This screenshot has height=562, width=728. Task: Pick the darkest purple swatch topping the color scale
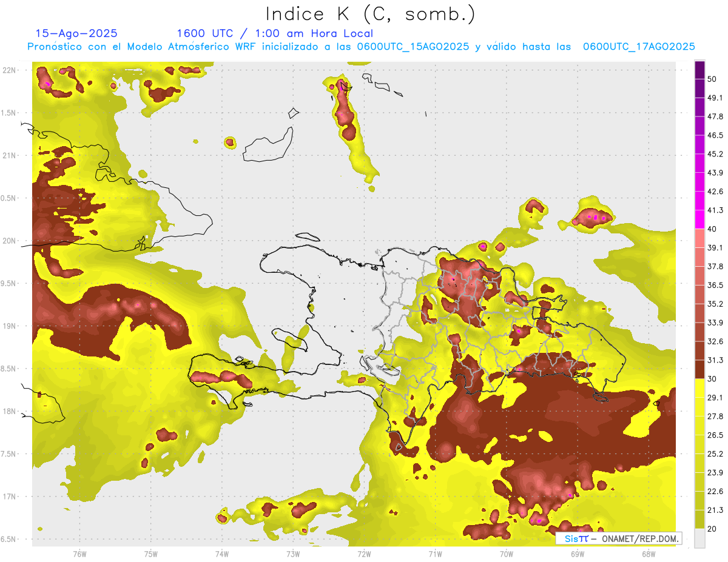click(x=699, y=70)
